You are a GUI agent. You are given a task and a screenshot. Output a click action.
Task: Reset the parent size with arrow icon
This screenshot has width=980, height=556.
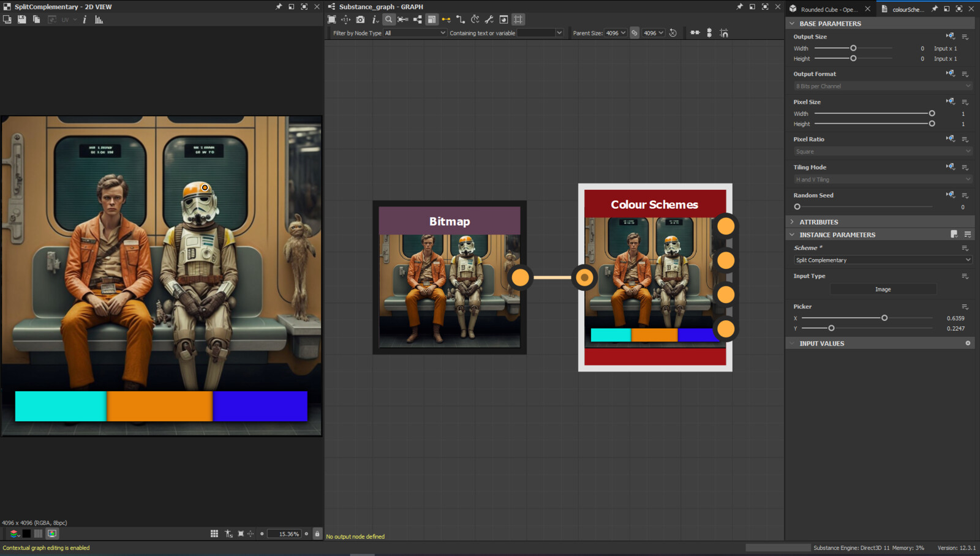point(673,33)
